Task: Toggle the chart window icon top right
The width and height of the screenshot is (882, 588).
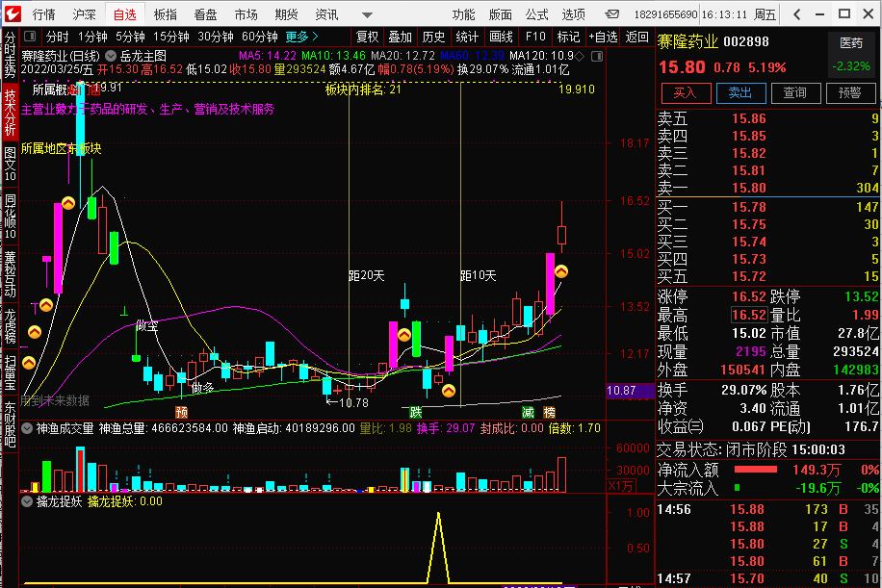Action: coord(597,56)
